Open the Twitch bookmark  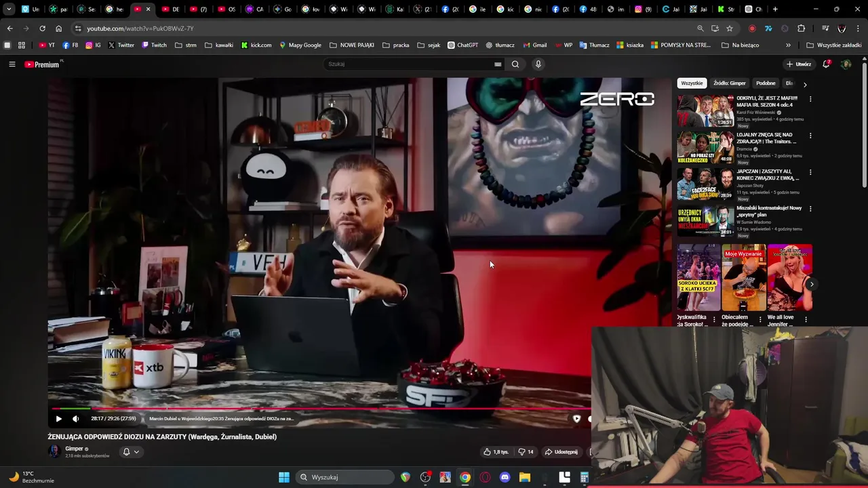coord(154,45)
